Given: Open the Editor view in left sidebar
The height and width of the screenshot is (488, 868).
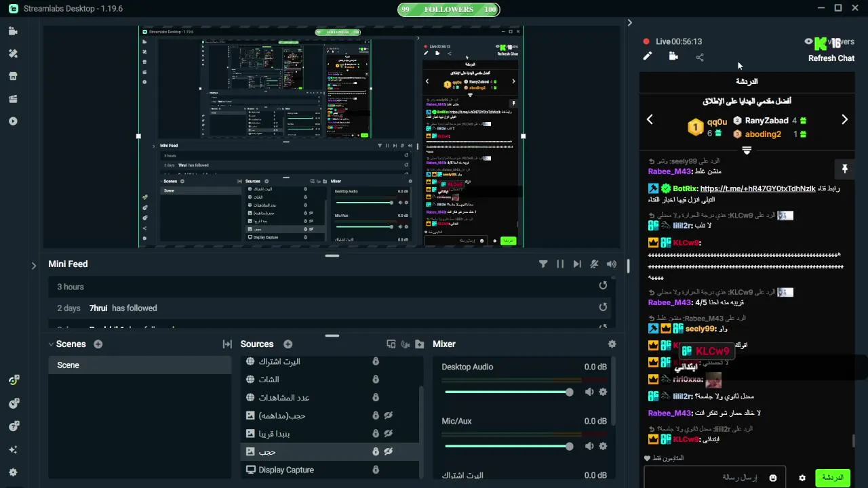Looking at the screenshot, I should click(x=13, y=31).
